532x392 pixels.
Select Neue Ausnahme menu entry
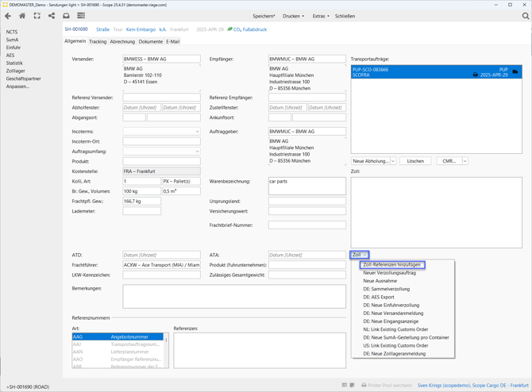[380, 281]
